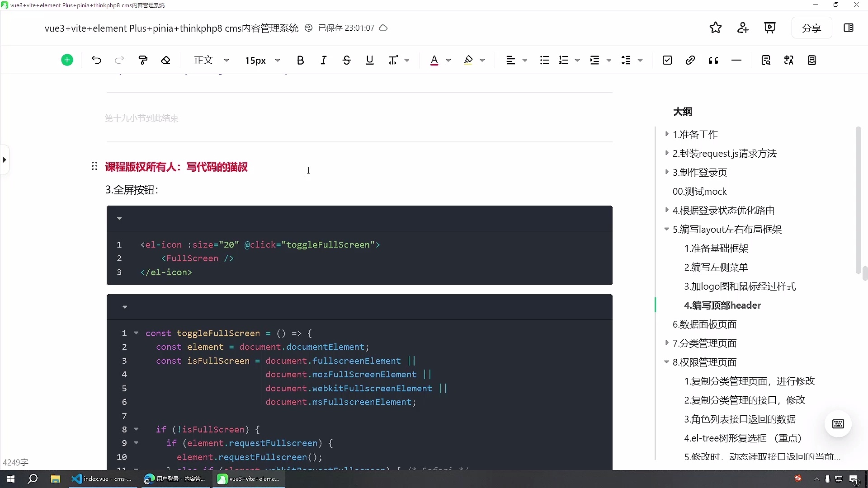Jump to outline entry 6.数据面板页面
868x488 pixels.
click(x=704, y=324)
